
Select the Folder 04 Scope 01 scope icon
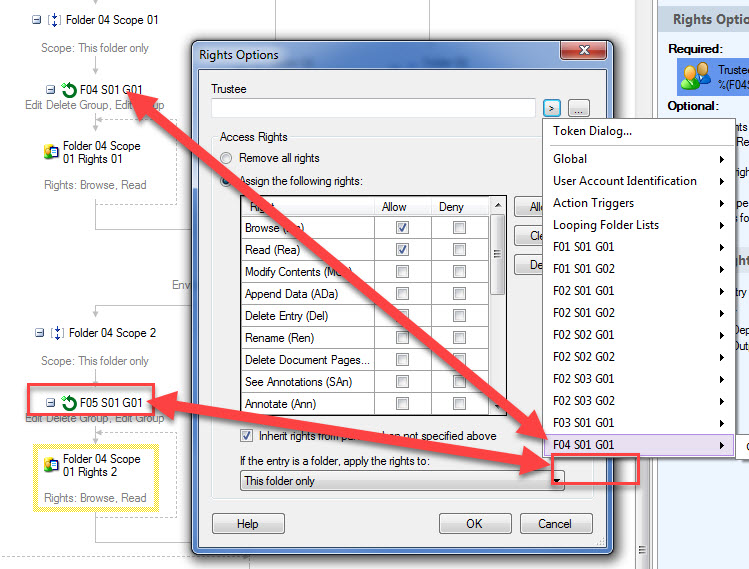pos(54,20)
